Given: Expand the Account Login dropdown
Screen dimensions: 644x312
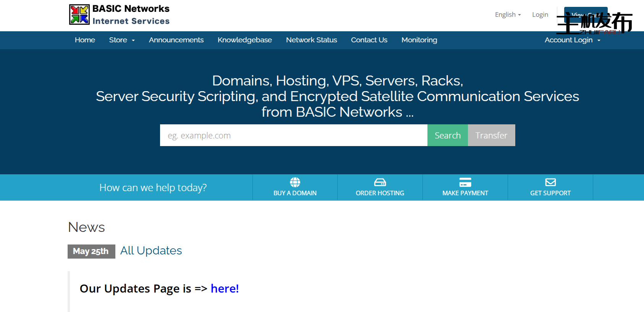Looking at the screenshot, I should click(572, 40).
